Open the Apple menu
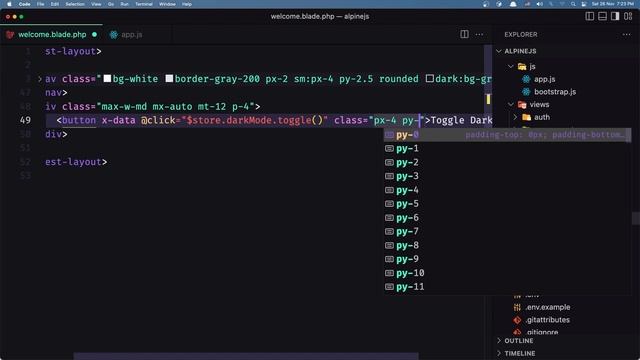640x360 pixels. [9, 4]
